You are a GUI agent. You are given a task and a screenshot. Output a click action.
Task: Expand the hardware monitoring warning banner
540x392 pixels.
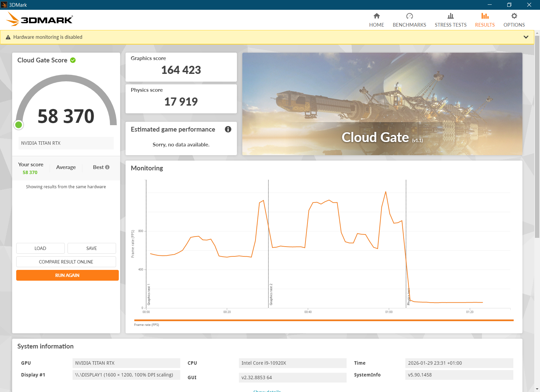click(x=526, y=37)
